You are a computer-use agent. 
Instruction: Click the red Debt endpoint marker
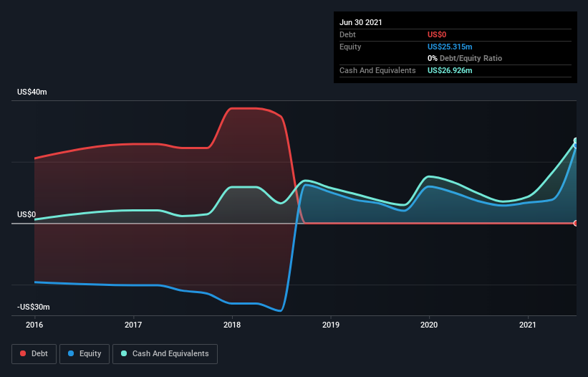pos(576,223)
